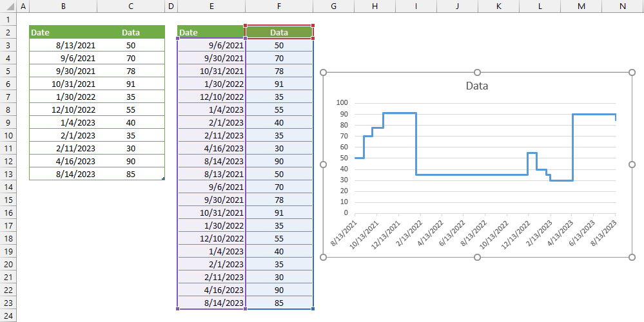Select cell E12 showing 8/14/2023
Image resolution: width=644 pixels, height=322 pixels.
click(x=211, y=161)
